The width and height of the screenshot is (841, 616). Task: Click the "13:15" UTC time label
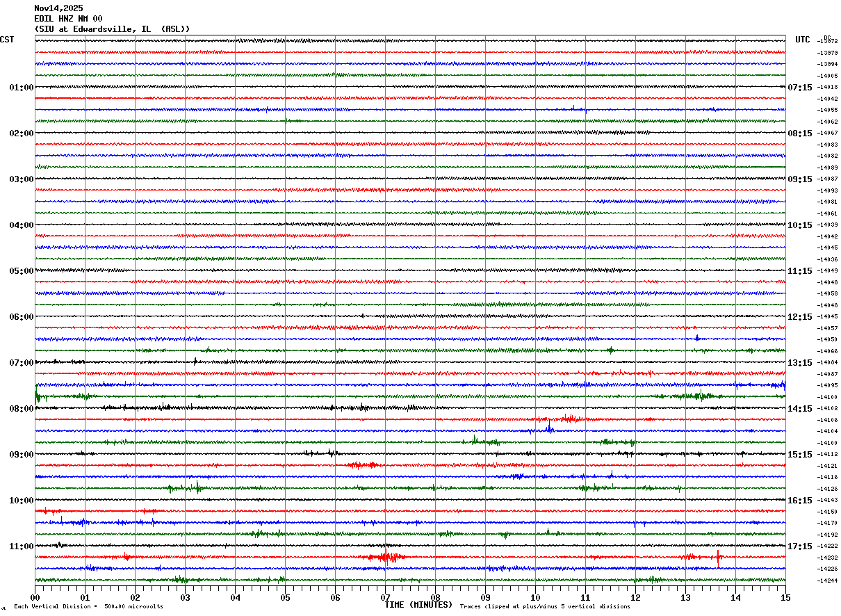(x=800, y=363)
